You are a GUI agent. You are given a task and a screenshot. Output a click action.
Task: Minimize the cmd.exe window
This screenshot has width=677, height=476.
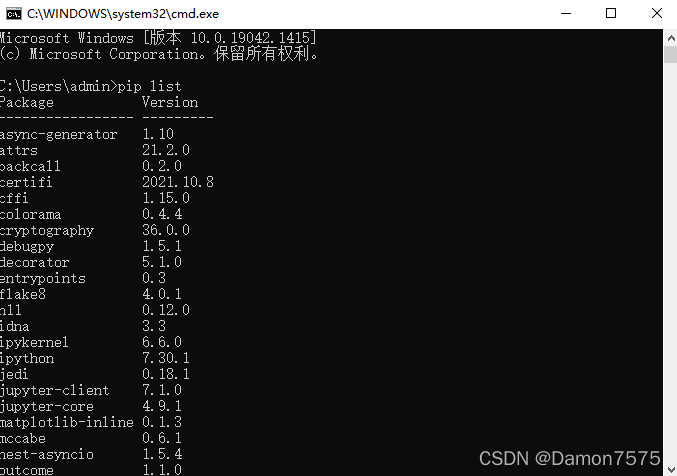pyautogui.click(x=566, y=13)
